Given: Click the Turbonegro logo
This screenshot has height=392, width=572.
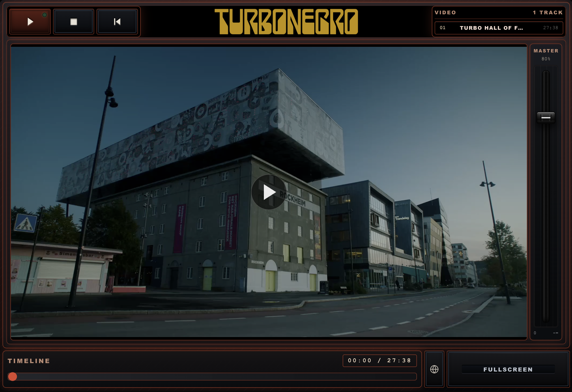Looking at the screenshot, I should click(286, 22).
